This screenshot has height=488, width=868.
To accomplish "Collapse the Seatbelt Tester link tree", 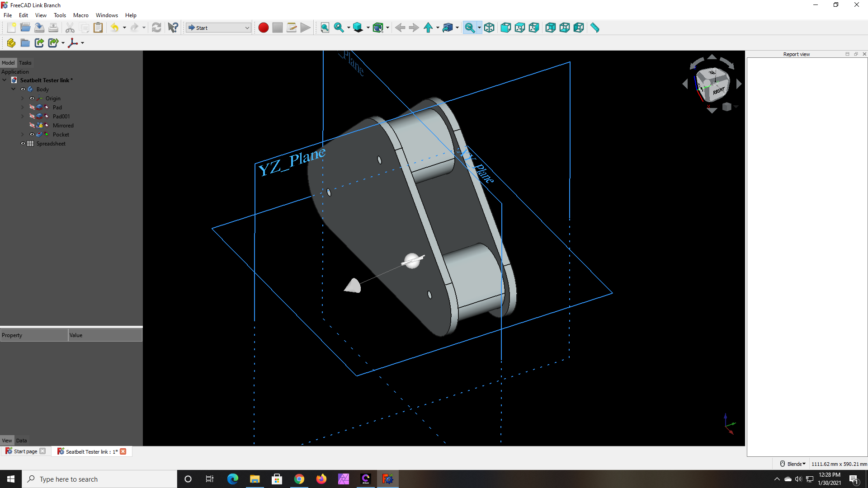I will pyautogui.click(x=5, y=80).
